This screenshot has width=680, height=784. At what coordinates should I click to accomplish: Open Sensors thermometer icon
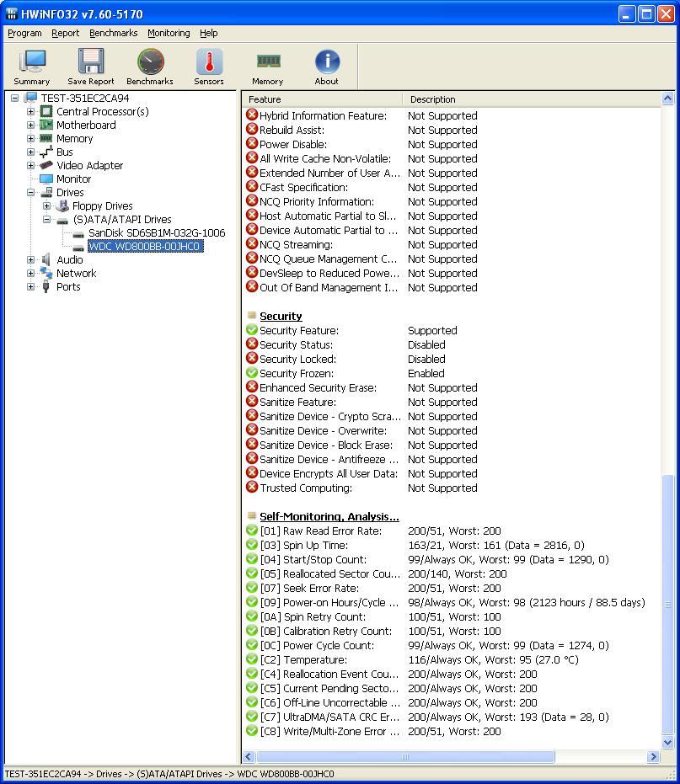209,61
